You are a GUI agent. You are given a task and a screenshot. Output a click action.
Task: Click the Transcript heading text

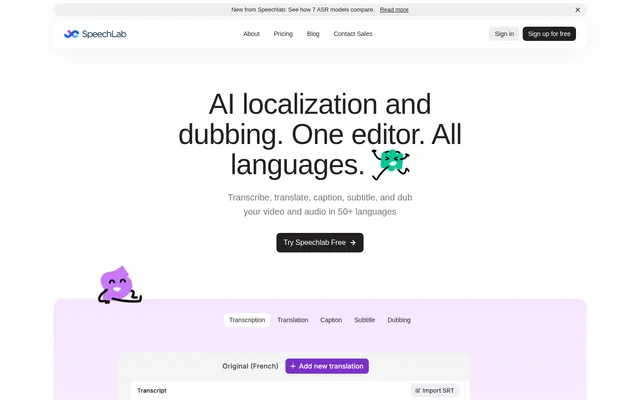coord(152,391)
